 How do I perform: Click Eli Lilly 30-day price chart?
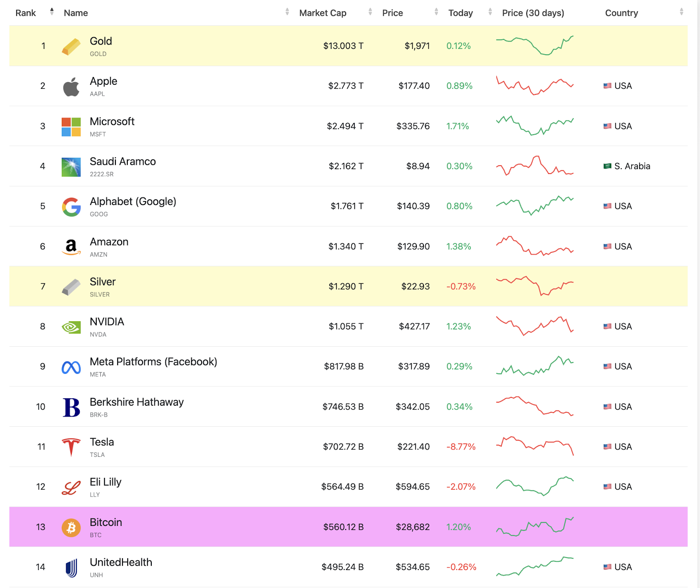(535, 486)
